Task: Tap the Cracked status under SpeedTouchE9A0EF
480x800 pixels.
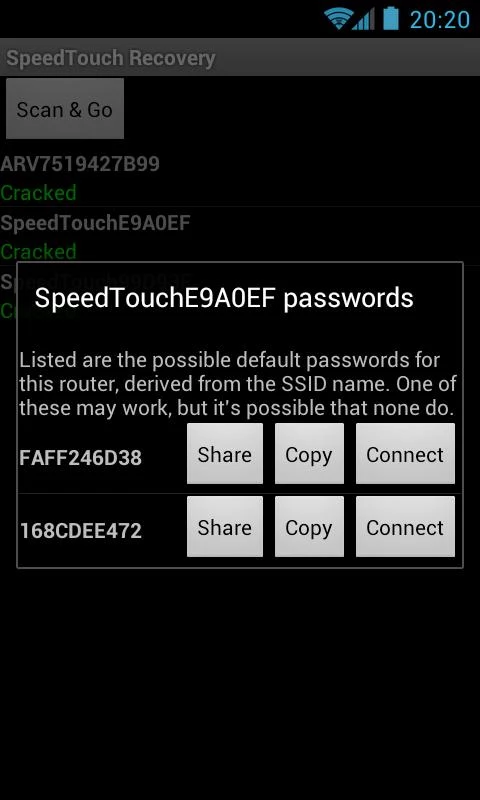Action: (38, 251)
